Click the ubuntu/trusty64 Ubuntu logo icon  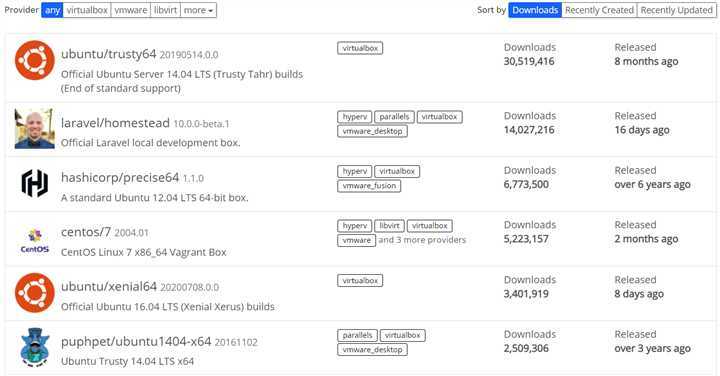[x=34, y=60]
